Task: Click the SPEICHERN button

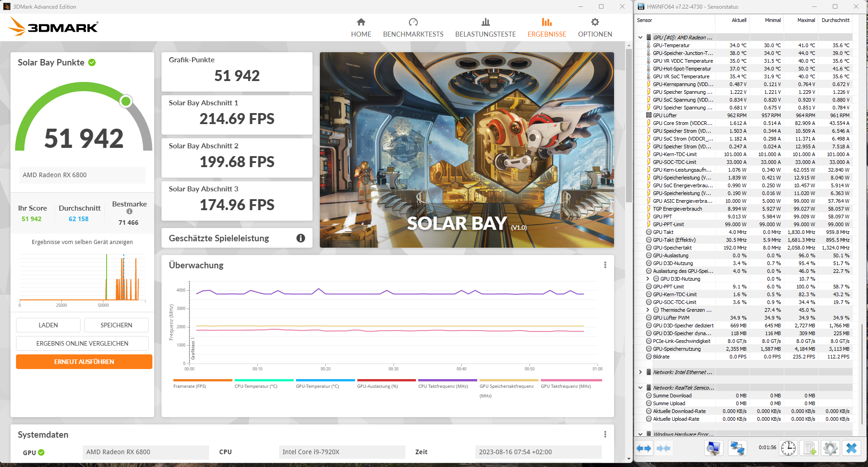Action: [x=116, y=325]
